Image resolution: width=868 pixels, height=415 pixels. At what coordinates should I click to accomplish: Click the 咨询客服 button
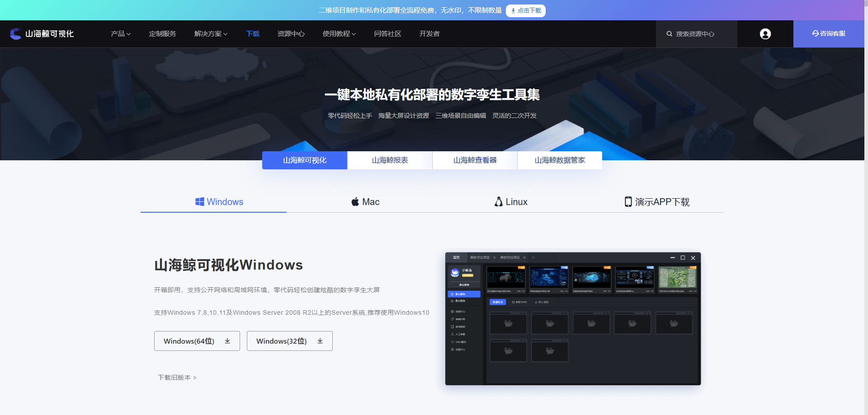point(829,34)
